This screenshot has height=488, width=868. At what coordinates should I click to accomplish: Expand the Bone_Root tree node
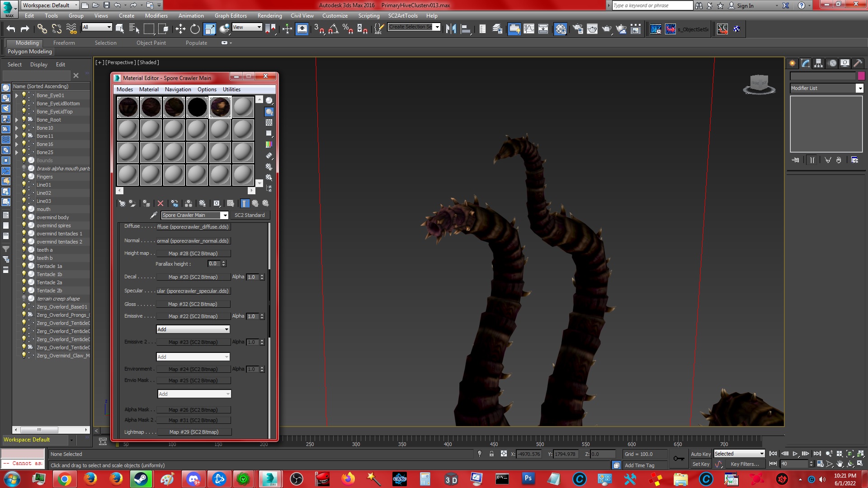pyautogui.click(x=17, y=120)
